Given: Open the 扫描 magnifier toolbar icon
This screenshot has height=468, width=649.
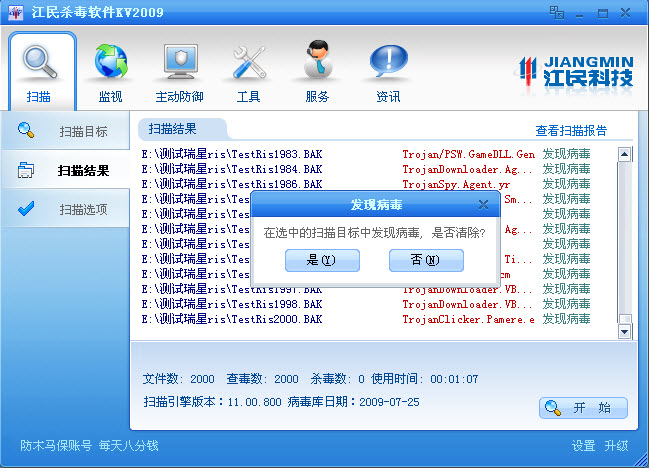Looking at the screenshot, I should tap(40, 62).
